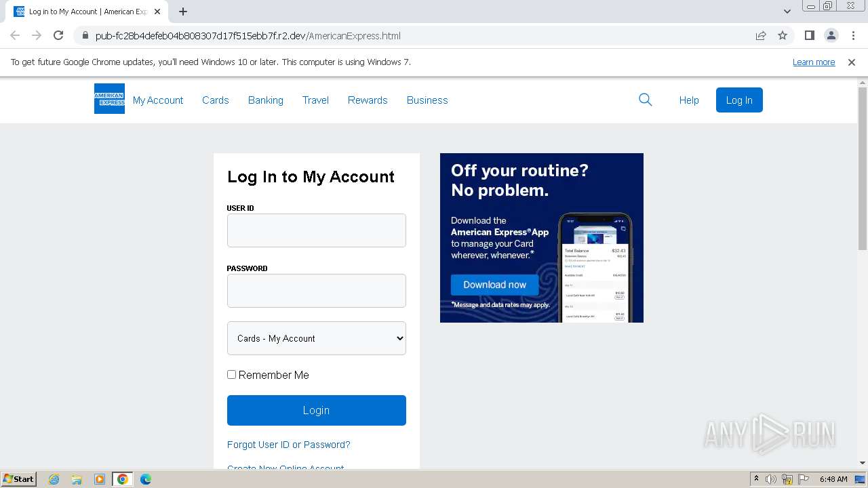Click the User ID input field
Image resolution: width=868 pixels, height=488 pixels.
(317, 230)
